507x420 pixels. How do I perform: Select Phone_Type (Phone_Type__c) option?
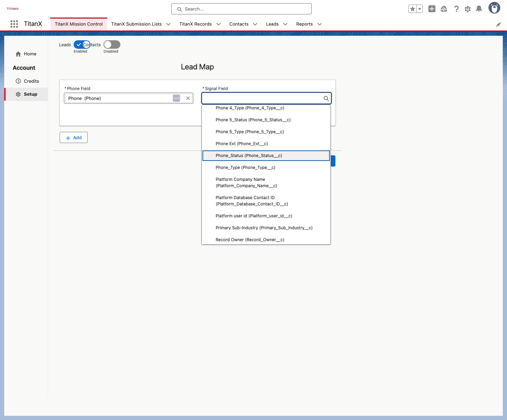pyautogui.click(x=266, y=168)
